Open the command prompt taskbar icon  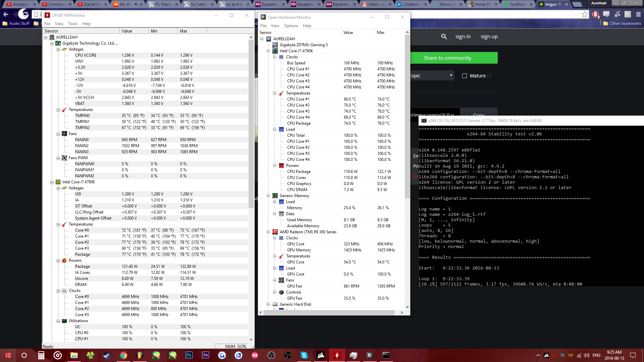pos(386,355)
